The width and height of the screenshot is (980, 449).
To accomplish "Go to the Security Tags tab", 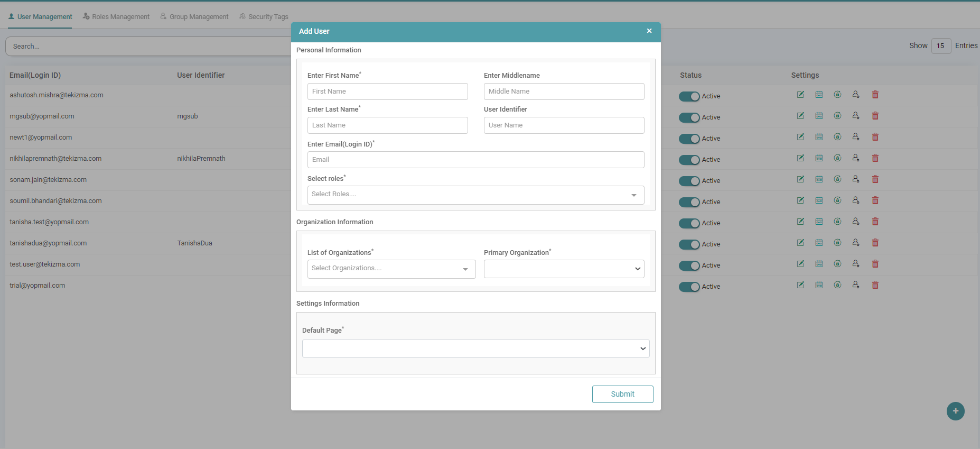I will pyautogui.click(x=264, y=17).
